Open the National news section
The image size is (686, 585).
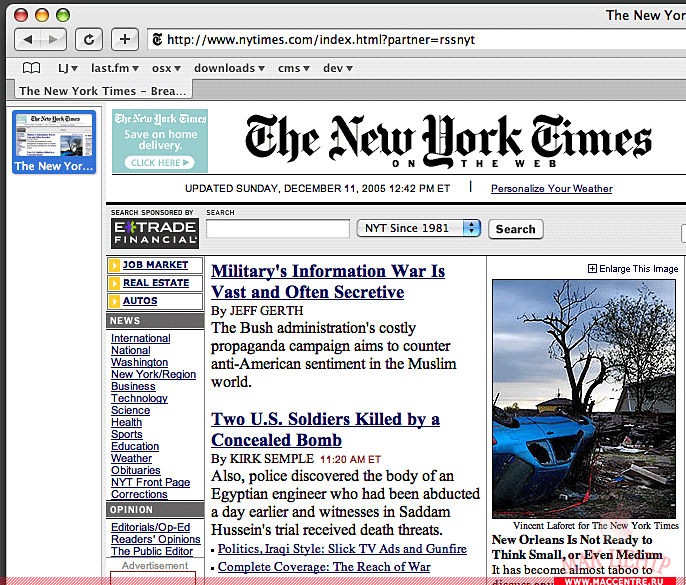tap(130, 350)
